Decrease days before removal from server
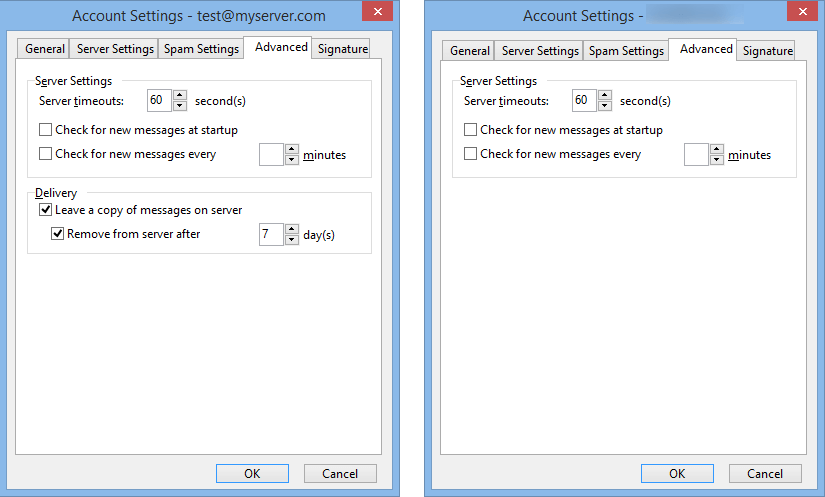This screenshot has width=825, height=497. click(x=292, y=240)
